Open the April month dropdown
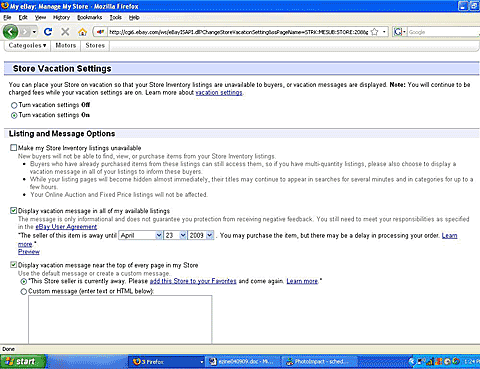 tap(140, 235)
